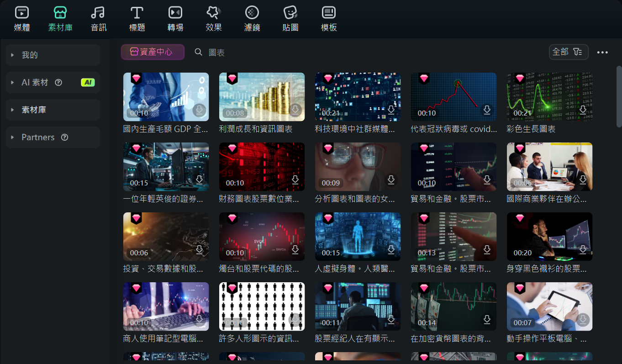Switch to the 音訊 audio tab

coord(99,19)
